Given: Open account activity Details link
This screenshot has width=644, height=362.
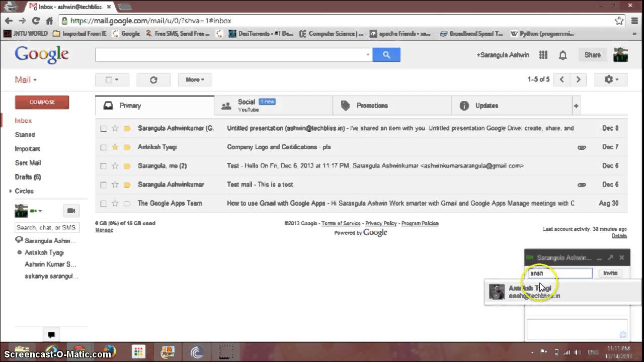Looking at the screenshot, I should (619, 235).
